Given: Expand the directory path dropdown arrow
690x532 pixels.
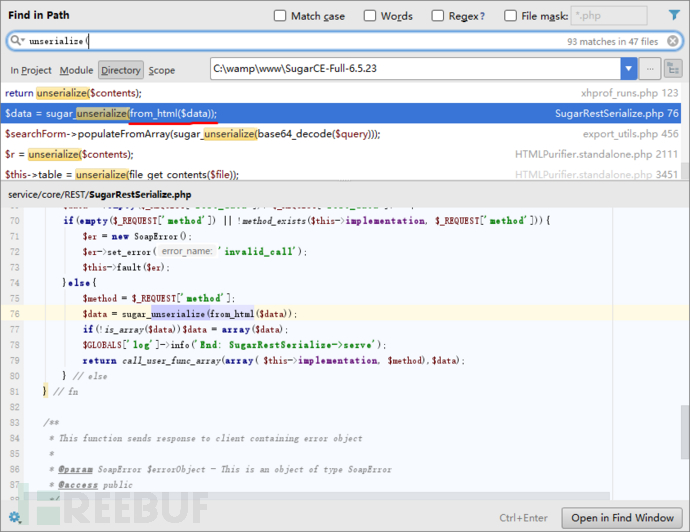Looking at the screenshot, I should [629, 69].
